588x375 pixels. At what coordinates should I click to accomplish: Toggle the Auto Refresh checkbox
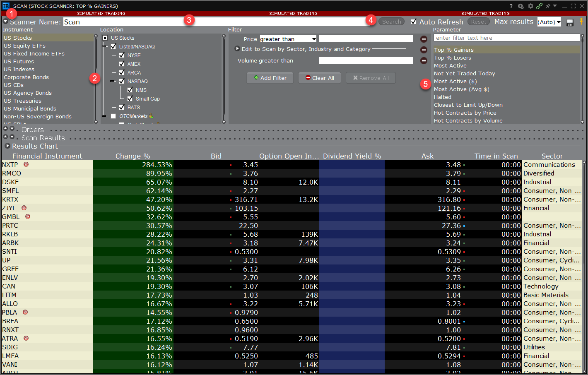pos(414,22)
